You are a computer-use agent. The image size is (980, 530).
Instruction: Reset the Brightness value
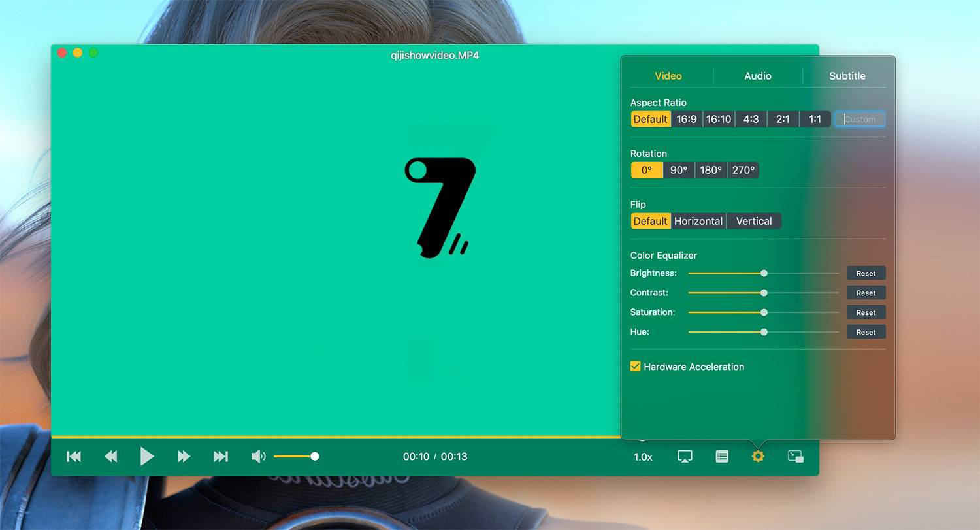tap(866, 273)
